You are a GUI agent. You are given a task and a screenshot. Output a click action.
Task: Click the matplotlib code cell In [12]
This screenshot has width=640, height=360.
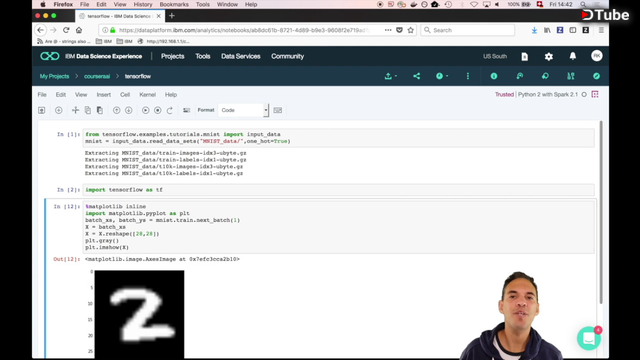(x=339, y=227)
